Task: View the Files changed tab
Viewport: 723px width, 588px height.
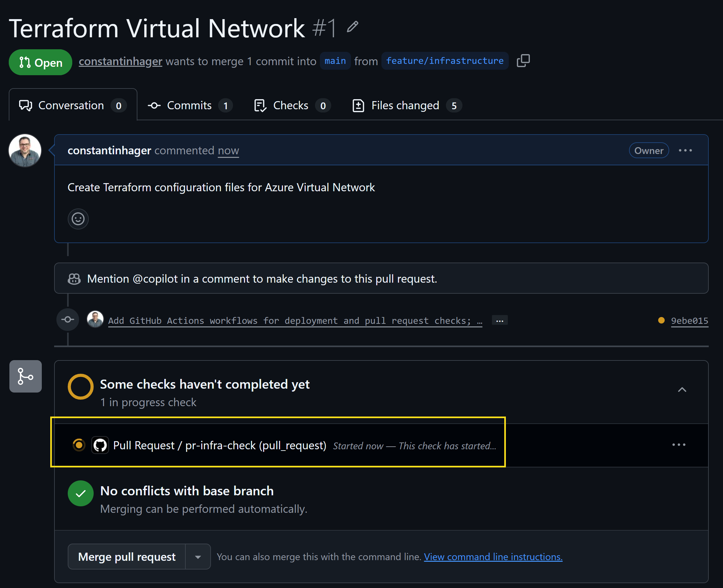Action: (x=407, y=105)
